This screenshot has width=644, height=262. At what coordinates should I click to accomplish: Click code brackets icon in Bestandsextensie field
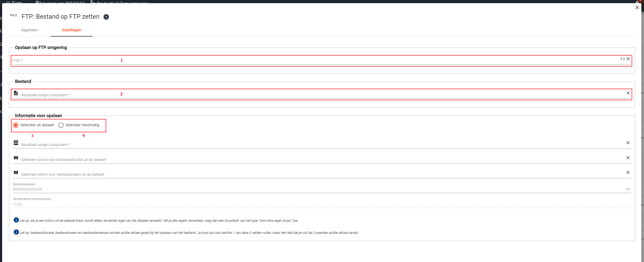pos(628,189)
